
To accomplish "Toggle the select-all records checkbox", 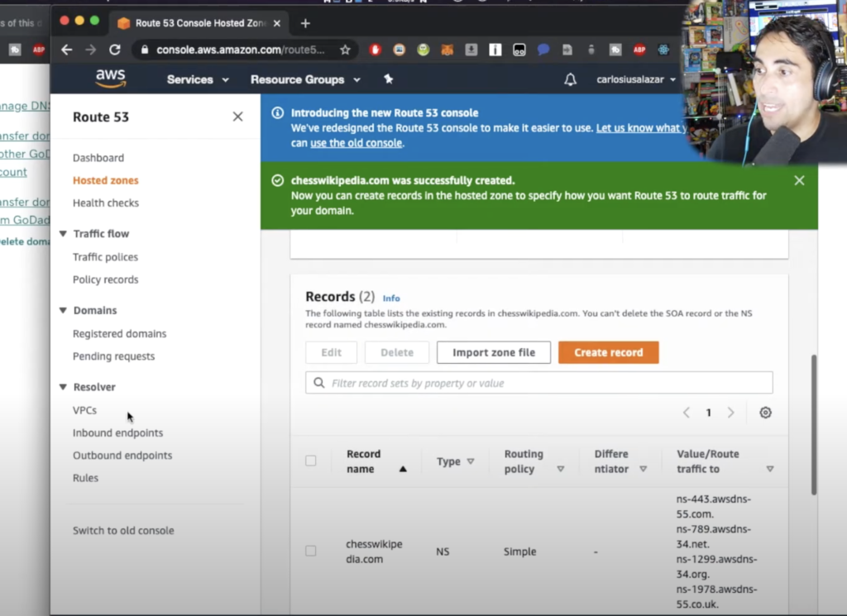I will 311,461.
